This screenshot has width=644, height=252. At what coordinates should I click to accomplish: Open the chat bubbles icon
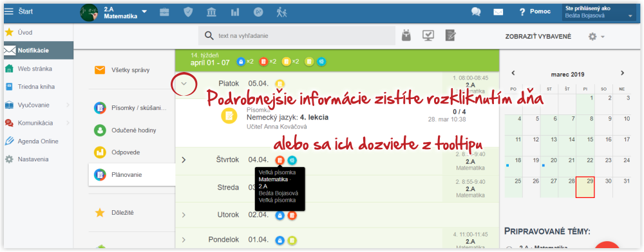[x=476, y=12]
